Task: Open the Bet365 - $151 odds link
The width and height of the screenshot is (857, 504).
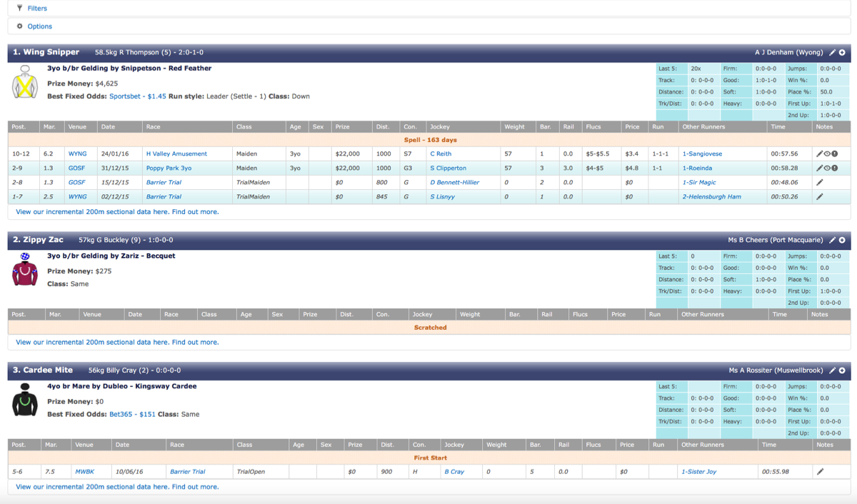Action: tap(132, 414)
